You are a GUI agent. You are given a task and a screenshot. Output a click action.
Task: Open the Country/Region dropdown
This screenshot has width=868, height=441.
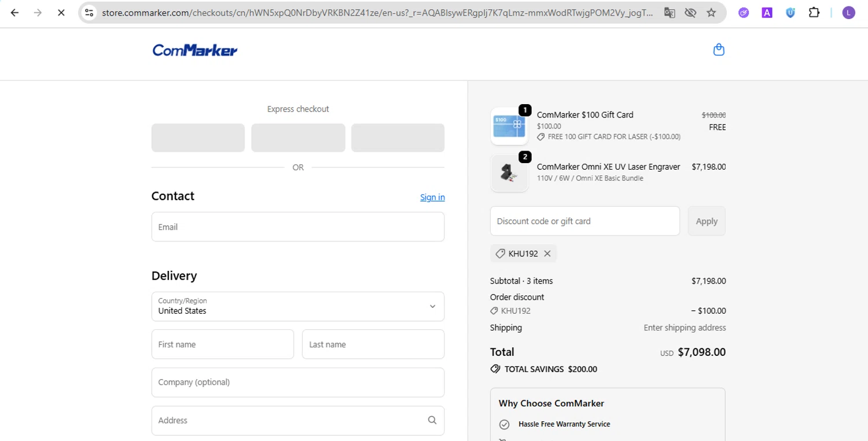298,306
